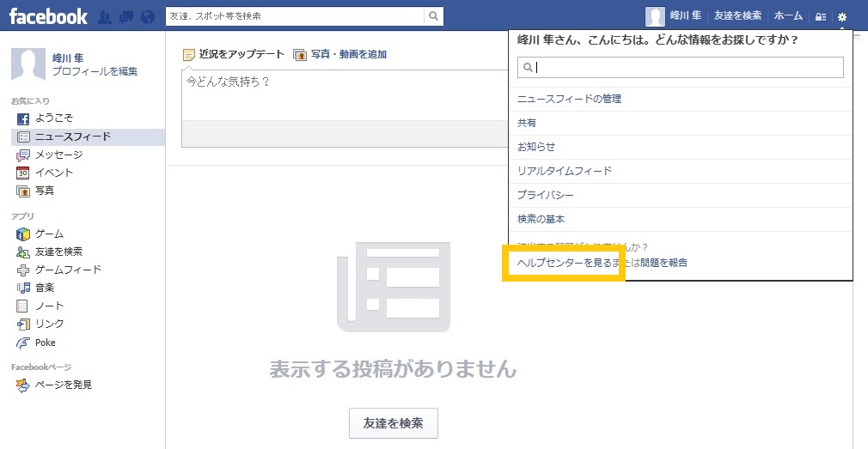Image resolution: width=868 pixels, height=449 pixels.
Task: Open ノート label in sidebar
Action: tap(49, 306)
